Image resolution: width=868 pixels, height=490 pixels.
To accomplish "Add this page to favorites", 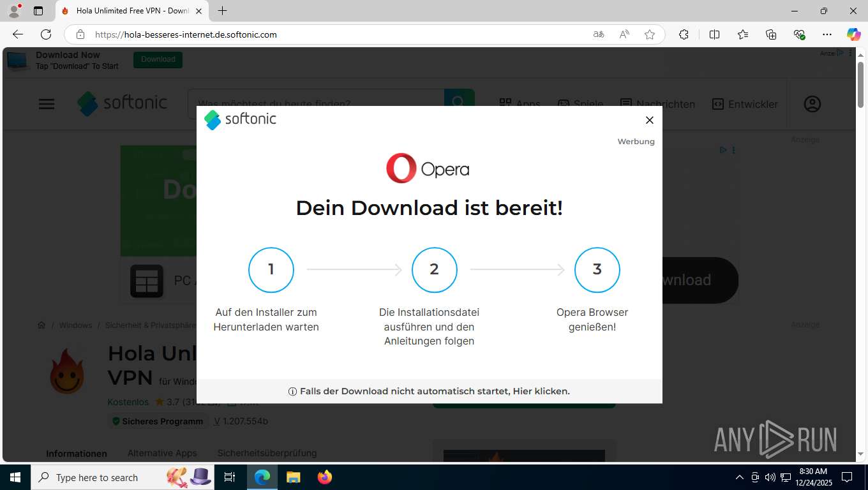I will coord(650,34).
